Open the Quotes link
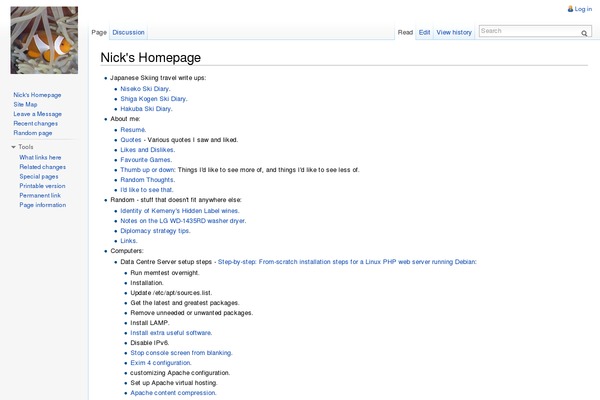 [131, 140]
